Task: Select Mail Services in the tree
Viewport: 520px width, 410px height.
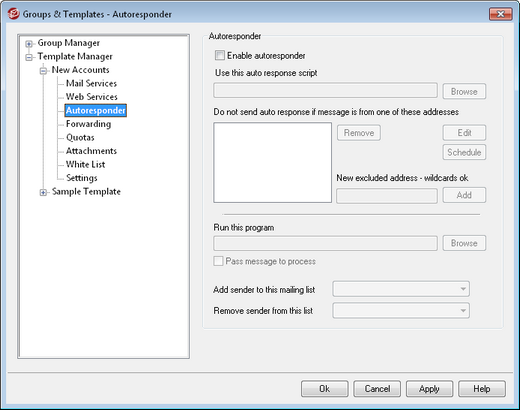Action: click(91, 83)
